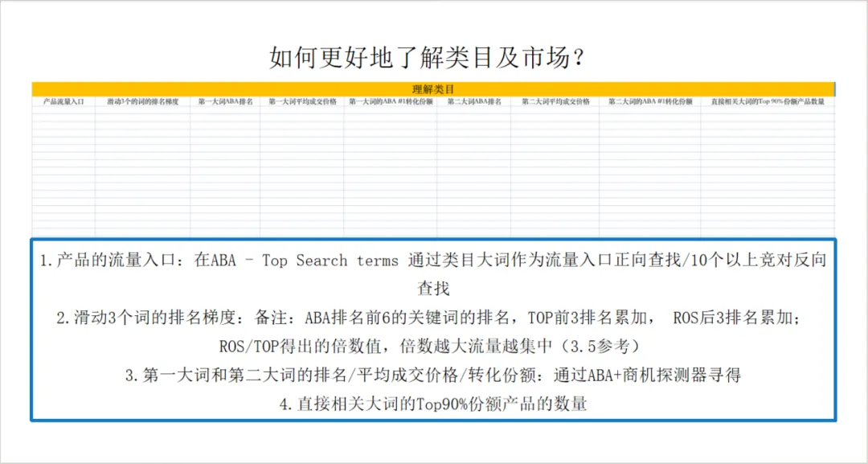868x464 pixels.
Task: Select the 第二大词平均成交价格 column header
Action: [555, 102]
